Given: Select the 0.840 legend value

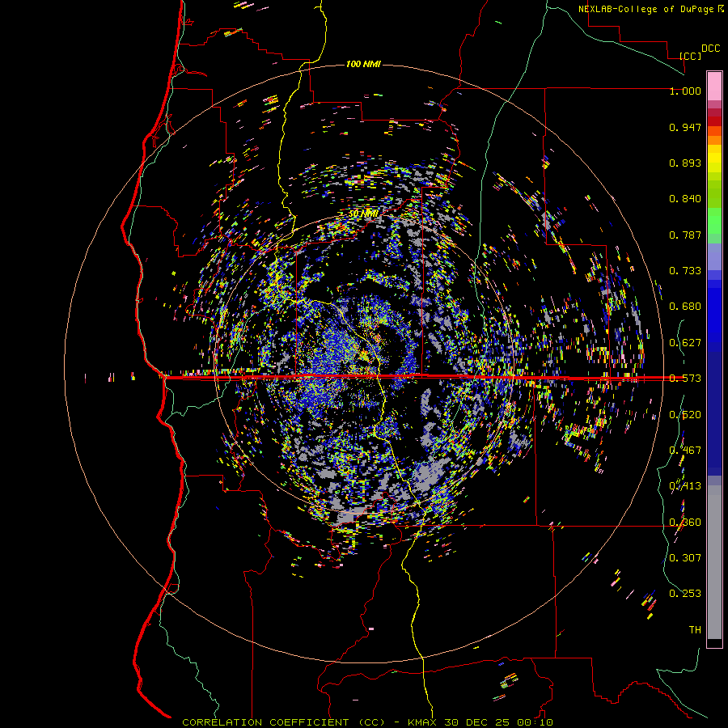Looking at the screenshot, I should (x=685, y=199).
